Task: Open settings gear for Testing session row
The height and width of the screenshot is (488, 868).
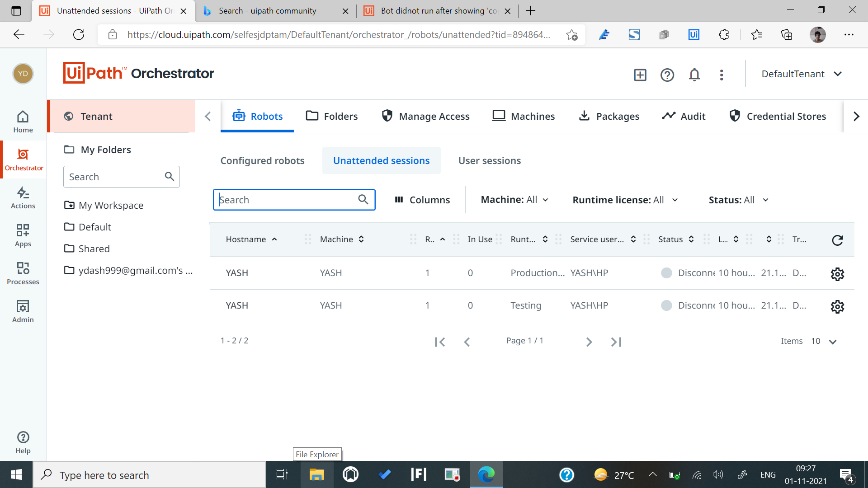Action: pos(837,306)
